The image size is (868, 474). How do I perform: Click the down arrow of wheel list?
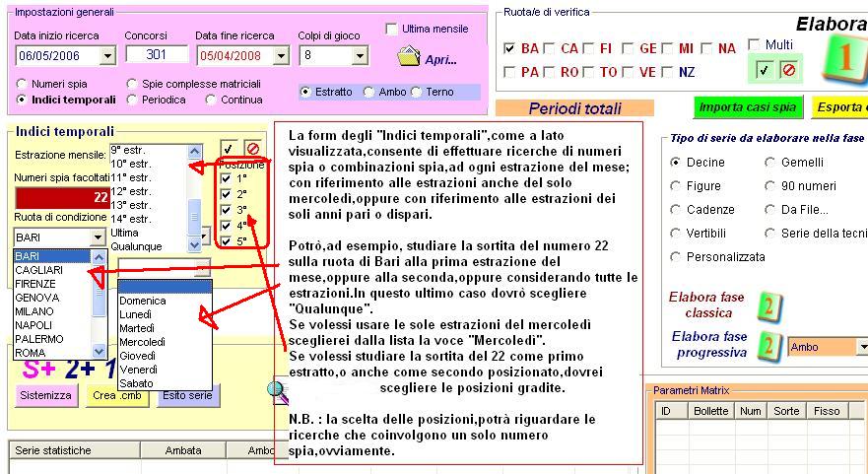99,351
